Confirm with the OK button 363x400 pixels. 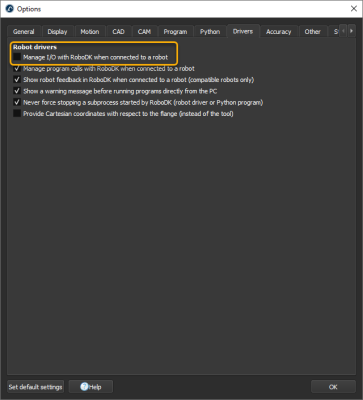point(333,387)
